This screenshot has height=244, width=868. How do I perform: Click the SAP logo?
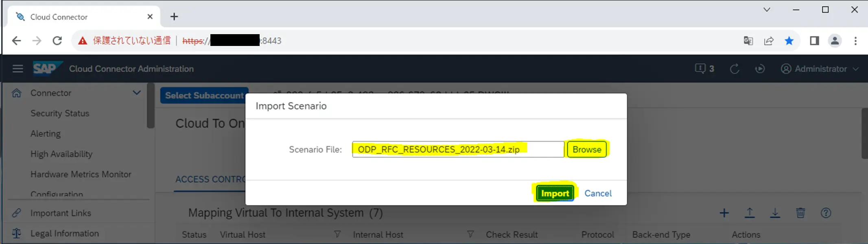47,68
